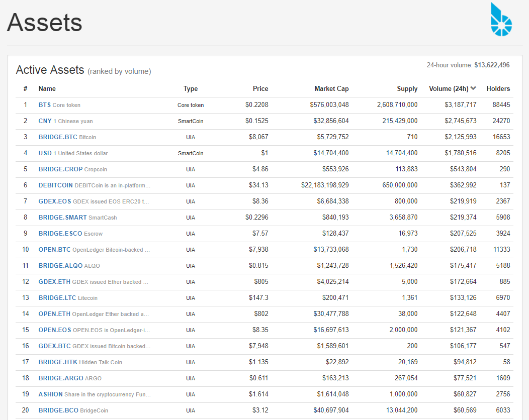Screen dimensions: 529x420
Task: Select BRIDGE.BCO supply 13,044,200
Action: (x=402, y=410)
